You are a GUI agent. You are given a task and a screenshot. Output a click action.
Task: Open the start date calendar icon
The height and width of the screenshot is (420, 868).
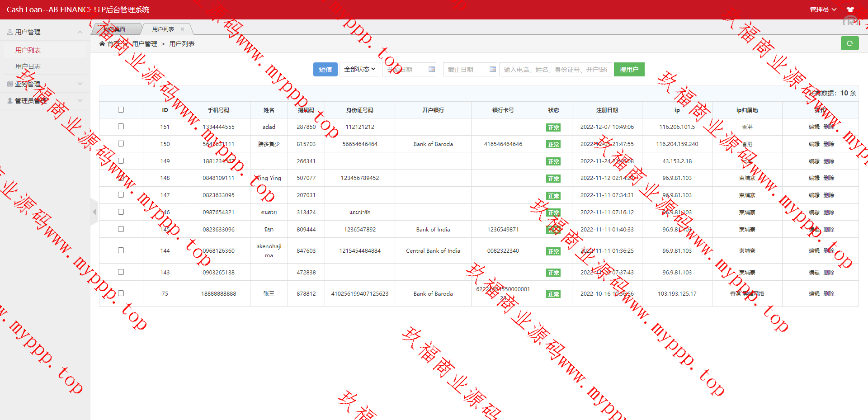coord(431,69)
